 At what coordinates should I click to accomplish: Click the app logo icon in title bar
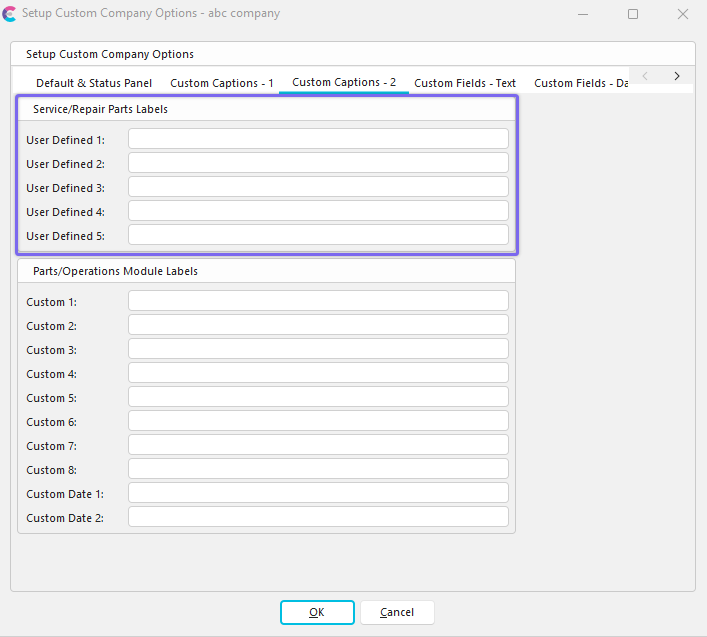[10, 14]
